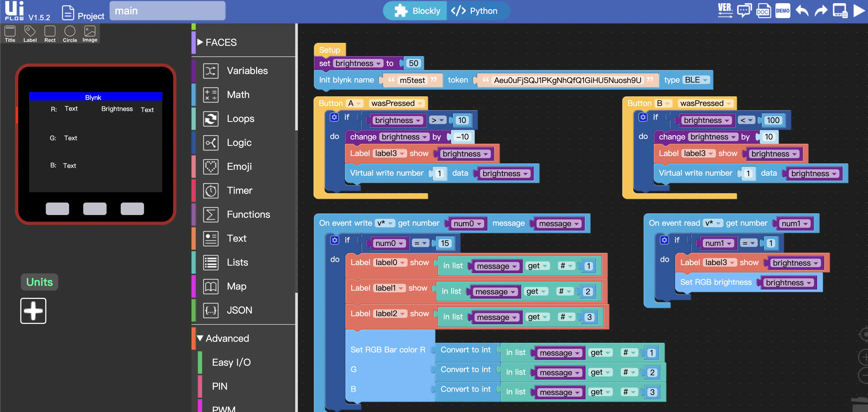Add a new unit with plus icon
Image resolution: width=868 pixels, height=412 pixels.
[33, 311]
